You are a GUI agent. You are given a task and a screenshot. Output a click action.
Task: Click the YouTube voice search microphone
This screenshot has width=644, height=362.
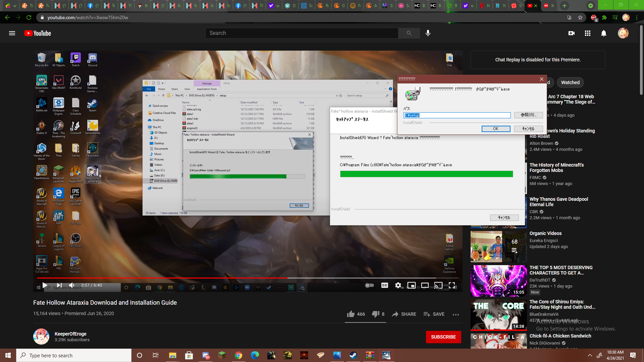coord(428,33)
